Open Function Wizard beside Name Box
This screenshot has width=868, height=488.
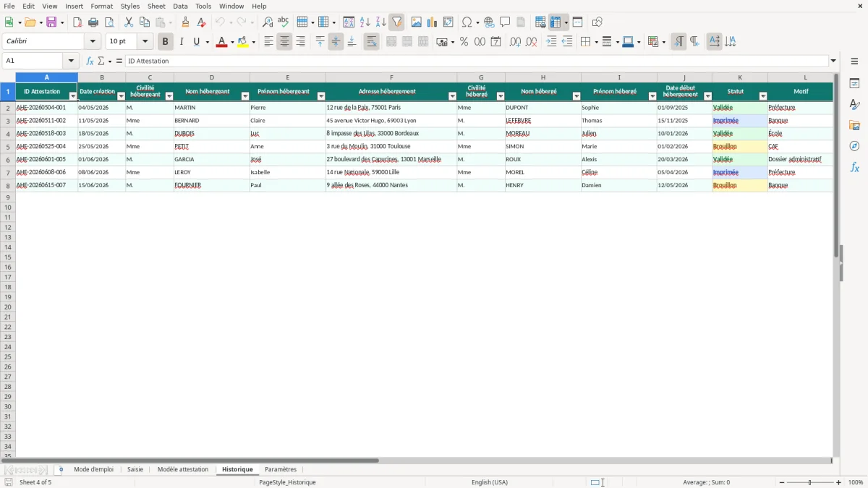click(90, 61)
